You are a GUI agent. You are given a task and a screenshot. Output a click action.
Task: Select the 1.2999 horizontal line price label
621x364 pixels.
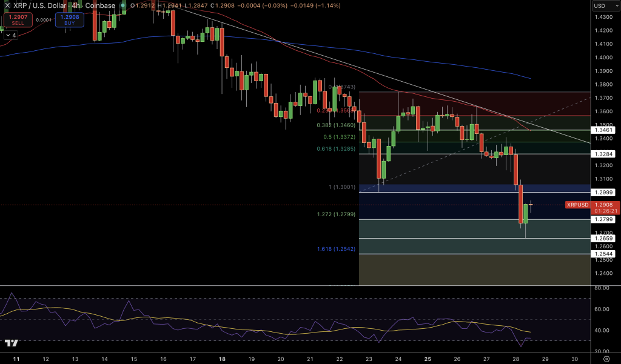pyautogui.click(x=603, y=192)
